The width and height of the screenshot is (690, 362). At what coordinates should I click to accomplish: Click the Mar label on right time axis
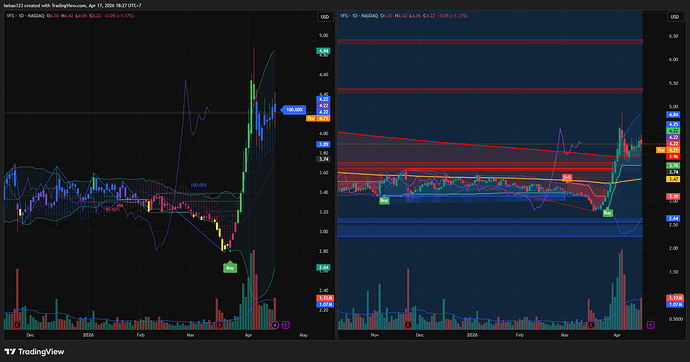point(565,335)
